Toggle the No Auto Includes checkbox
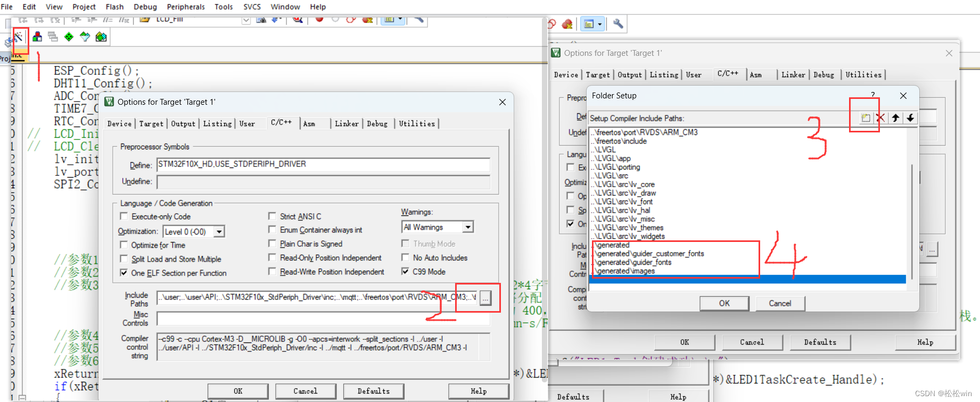Viewport: 980px width, 402px height. (406, 258)
